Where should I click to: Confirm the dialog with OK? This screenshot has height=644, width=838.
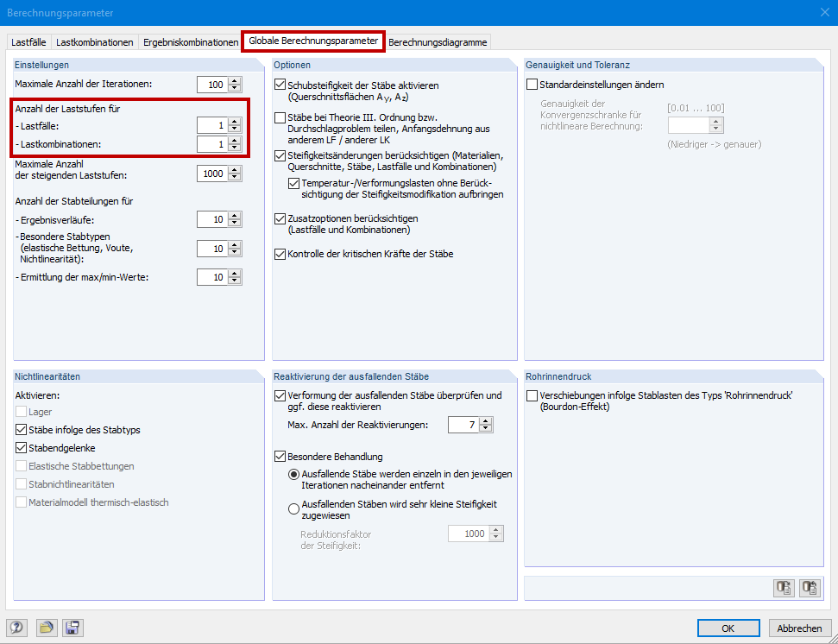pyautogui.click(x=728, y=628)
